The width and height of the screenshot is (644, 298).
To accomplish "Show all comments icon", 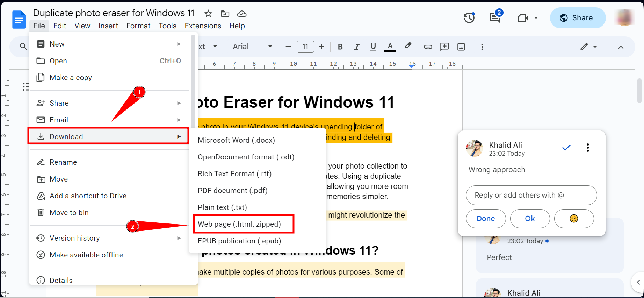I will click(495, 17).
